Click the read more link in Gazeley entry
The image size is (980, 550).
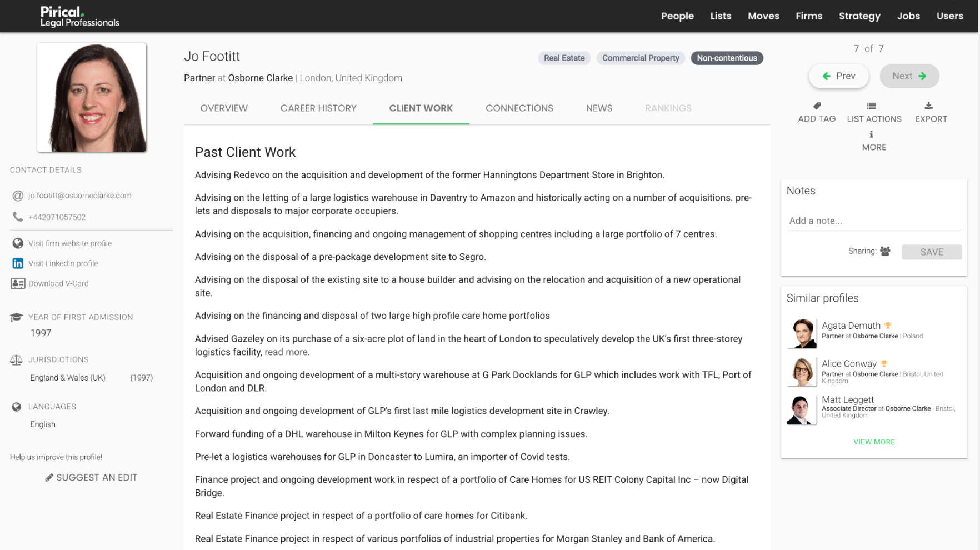pyautogui.click(x=286, y=352)
